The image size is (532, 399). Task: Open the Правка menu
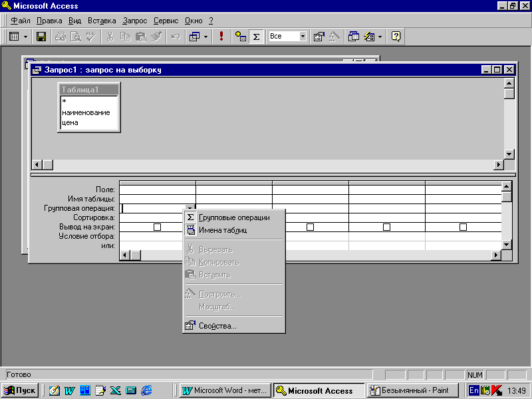49,21
